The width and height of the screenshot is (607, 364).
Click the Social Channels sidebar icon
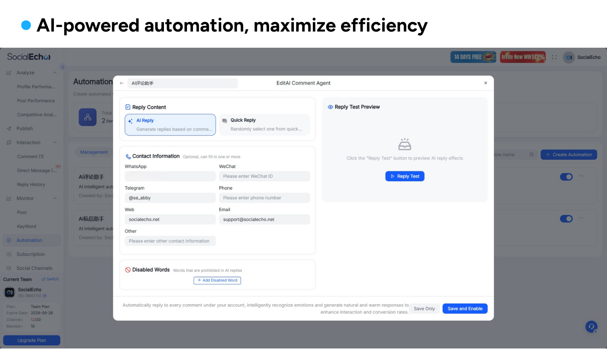9,268
